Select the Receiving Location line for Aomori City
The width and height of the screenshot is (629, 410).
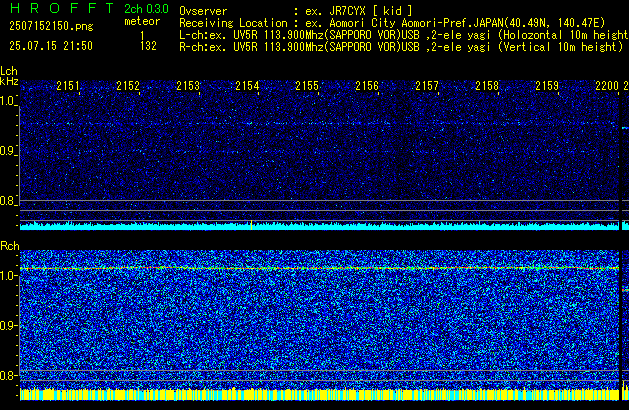coord(392,23)
